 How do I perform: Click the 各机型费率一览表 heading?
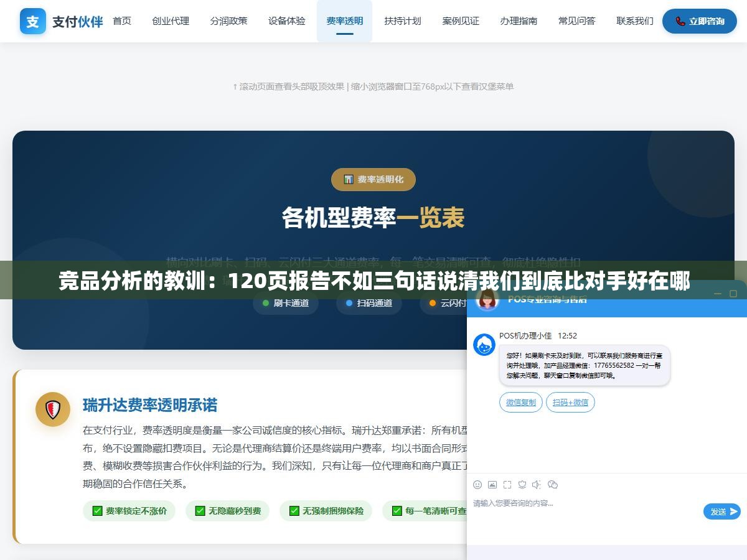click(374, 218)
